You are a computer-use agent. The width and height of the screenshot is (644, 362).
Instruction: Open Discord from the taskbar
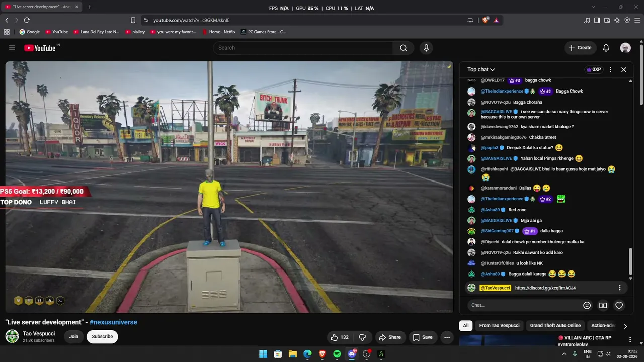coord(352,354)
